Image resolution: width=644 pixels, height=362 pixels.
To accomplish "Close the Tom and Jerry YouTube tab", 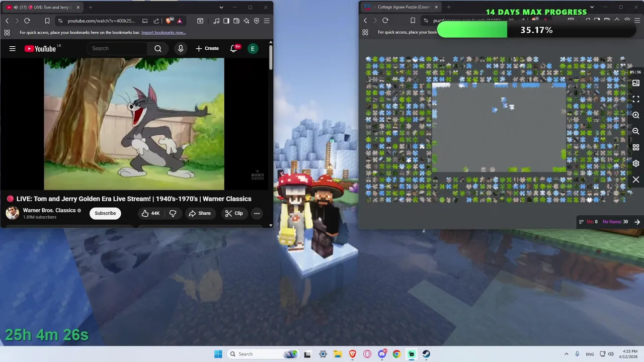I will click(x=78, y=8).
